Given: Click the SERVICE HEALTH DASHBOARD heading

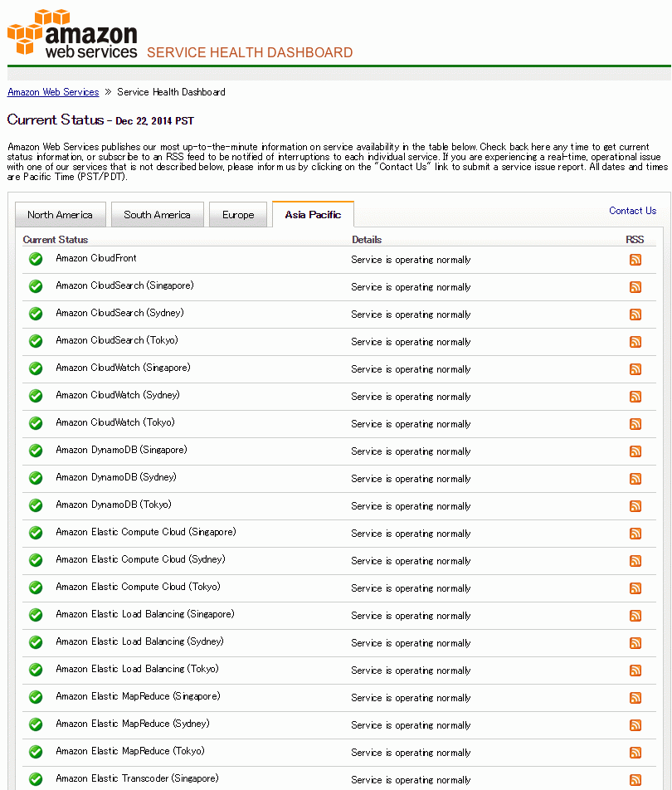Looking at the screenshot, I should coord(250,52).
